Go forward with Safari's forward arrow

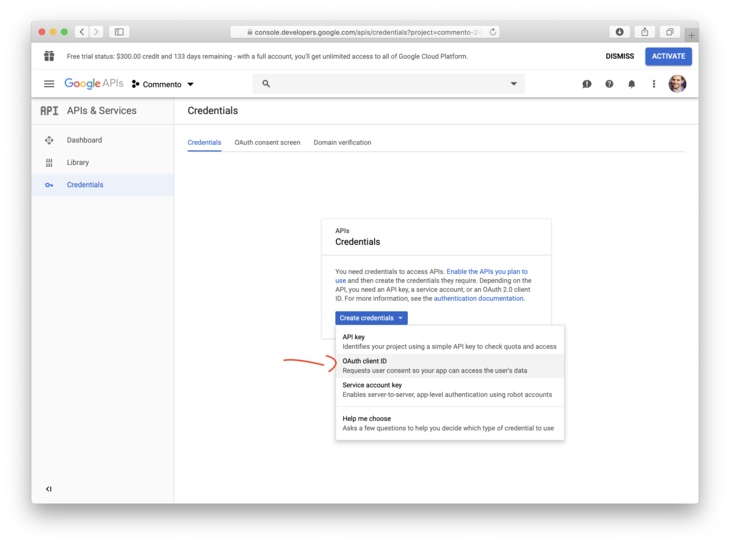point(96,32)
